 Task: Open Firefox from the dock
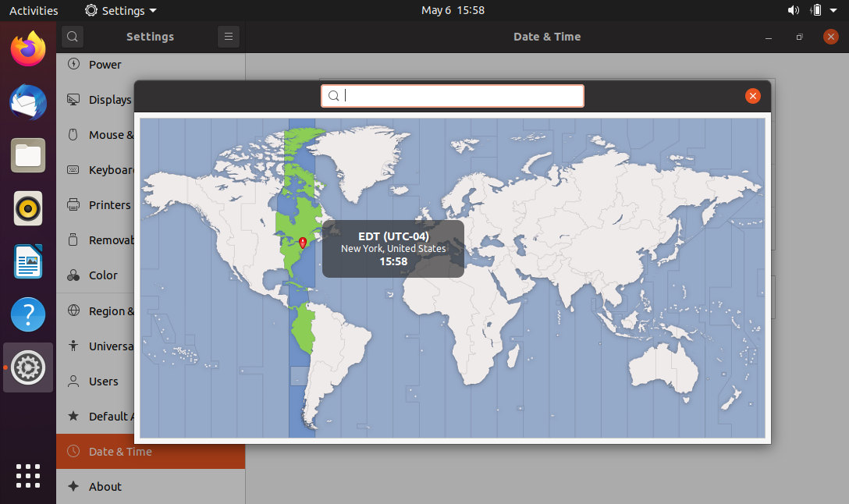coord(27,48)
